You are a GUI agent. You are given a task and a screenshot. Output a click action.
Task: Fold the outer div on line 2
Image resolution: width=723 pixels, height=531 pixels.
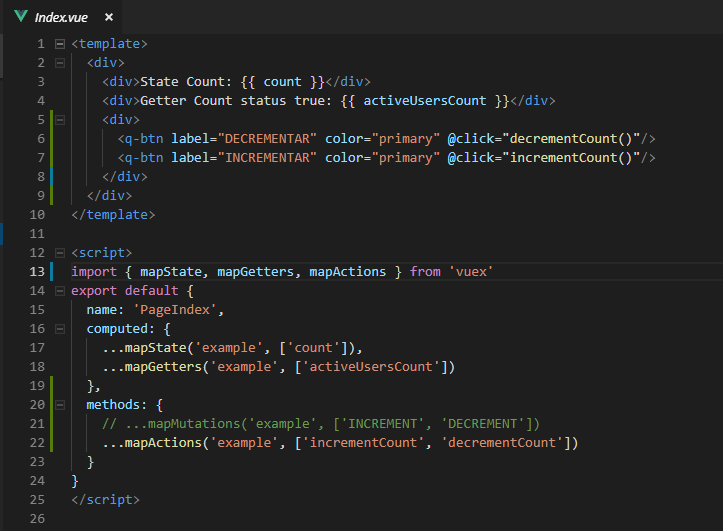(61, 63)
